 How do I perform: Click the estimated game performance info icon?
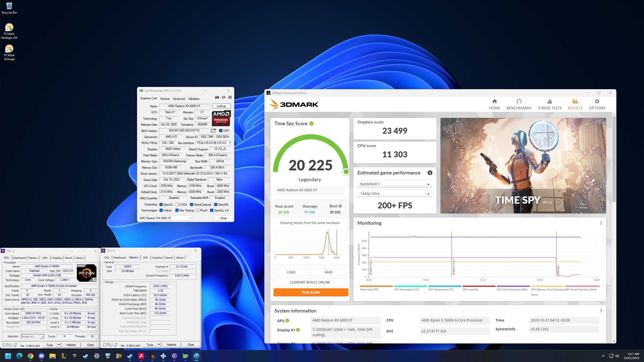point(430,173)
